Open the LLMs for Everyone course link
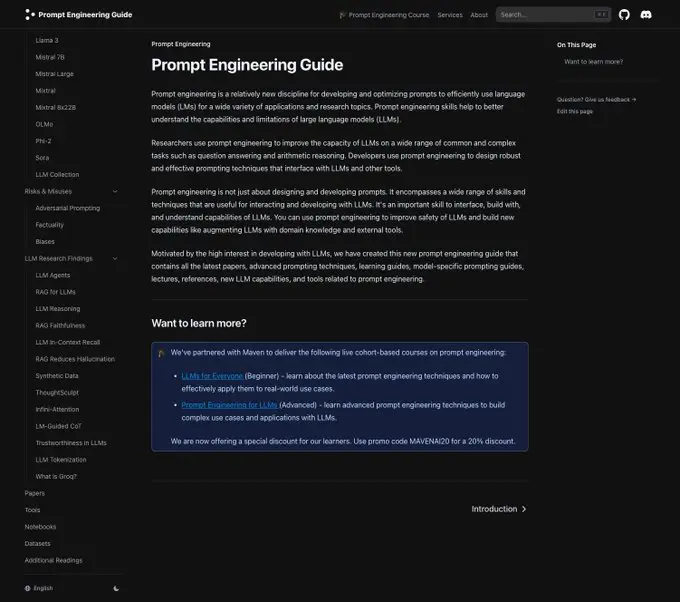 point(212,376)
